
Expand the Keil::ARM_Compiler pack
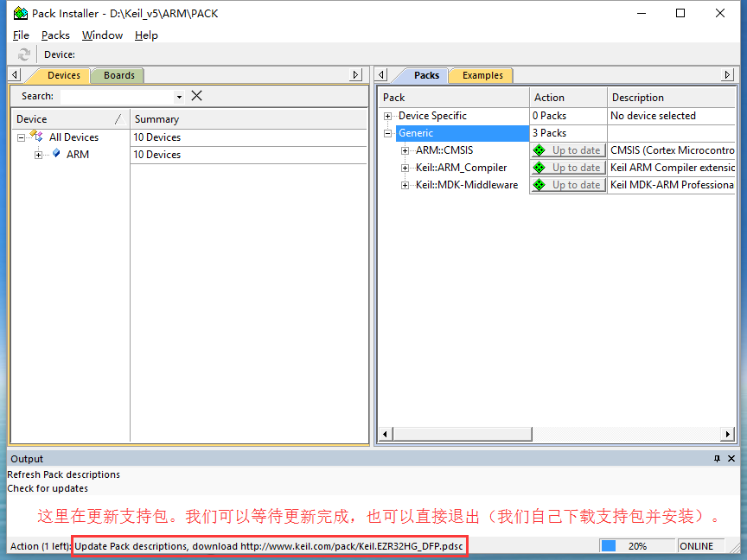[x=405, y=168]
